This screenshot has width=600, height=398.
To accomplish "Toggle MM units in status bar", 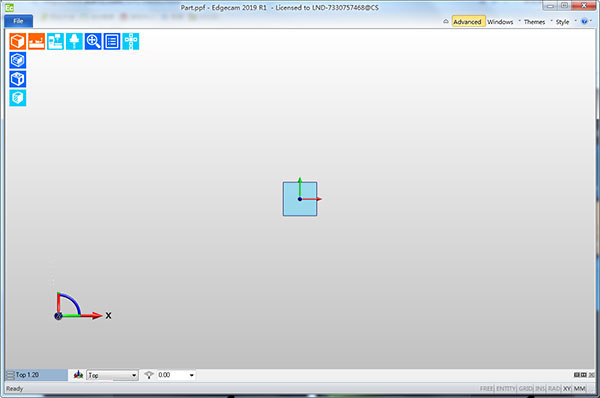I will click(579, 388).
